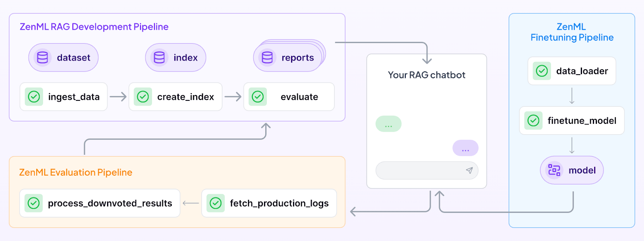
Task: Select the ZenML RAG Development Pipeline title
Action: tap(94, 27)
